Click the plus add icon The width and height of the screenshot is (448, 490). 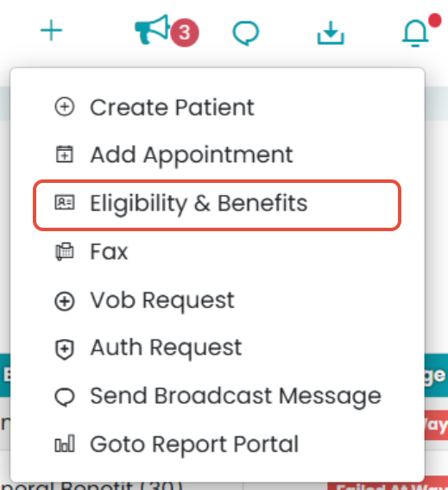(x=51, y=30)
